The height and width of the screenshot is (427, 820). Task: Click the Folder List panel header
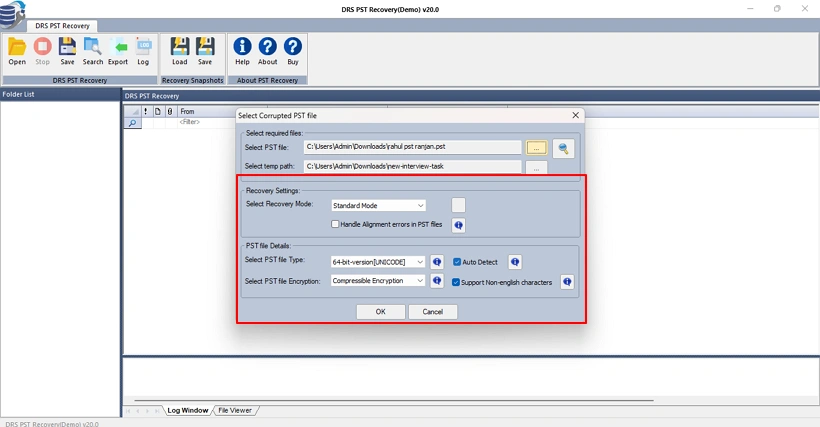pos(60,94)
